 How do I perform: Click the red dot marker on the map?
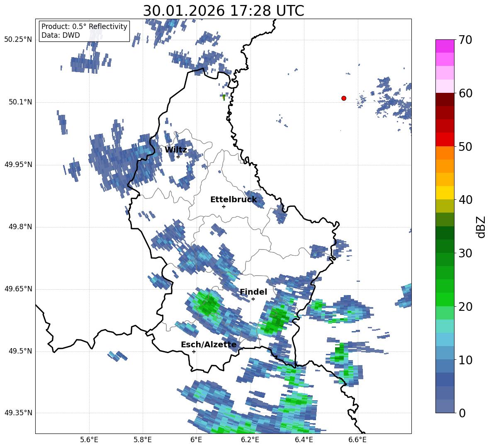pyautogui.click(x=344, y=98)
